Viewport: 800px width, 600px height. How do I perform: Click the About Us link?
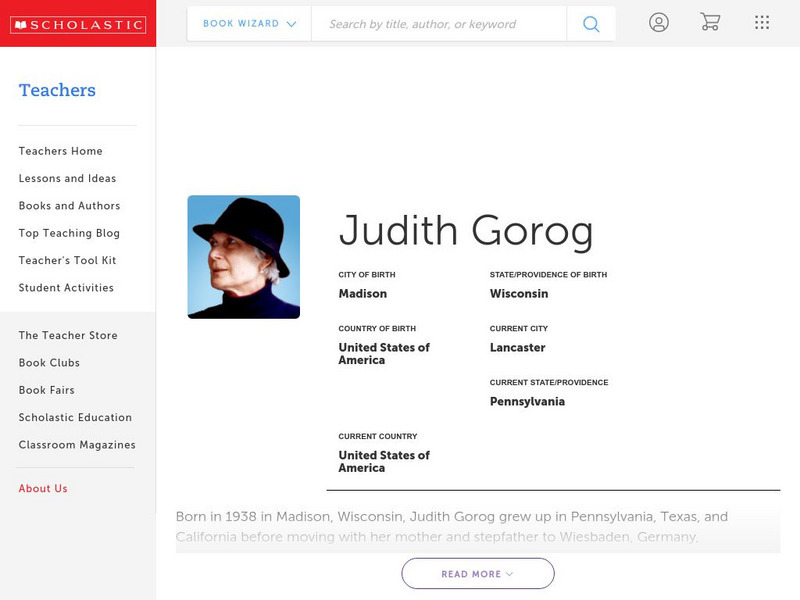pyautogui.click(x=43, y=489)
